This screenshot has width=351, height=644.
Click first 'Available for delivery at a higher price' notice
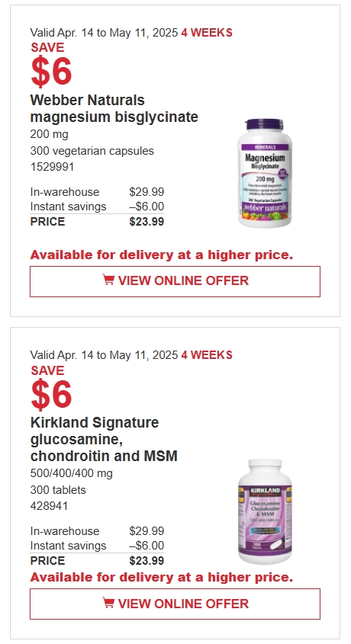click(162, 255)
